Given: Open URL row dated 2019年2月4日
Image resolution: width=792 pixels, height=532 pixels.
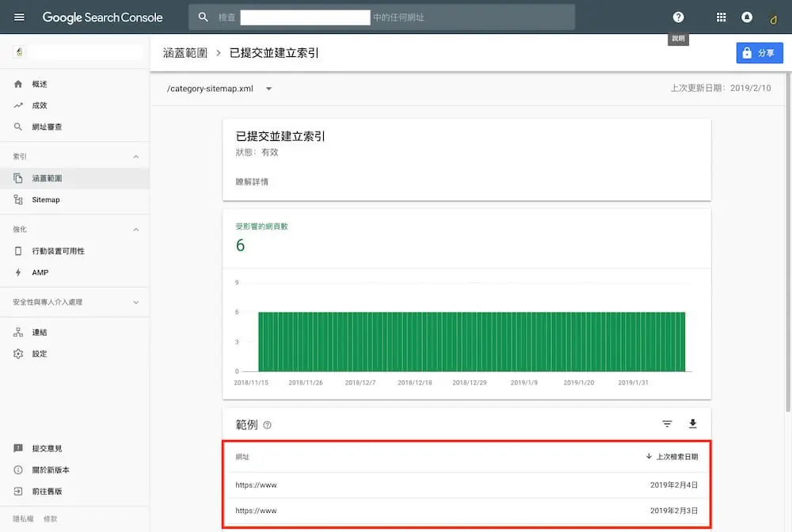Looking at the screenshot, I should (x=466, y=485).
